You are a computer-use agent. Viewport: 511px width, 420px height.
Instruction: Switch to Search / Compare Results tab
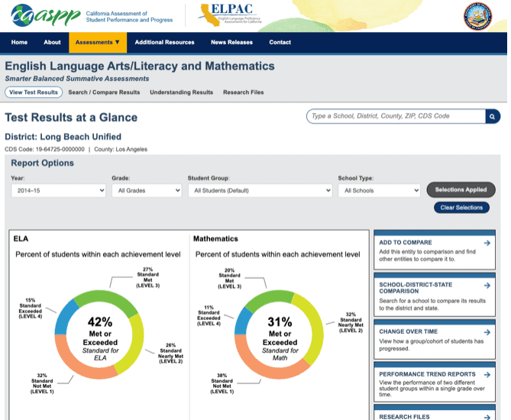104,92
